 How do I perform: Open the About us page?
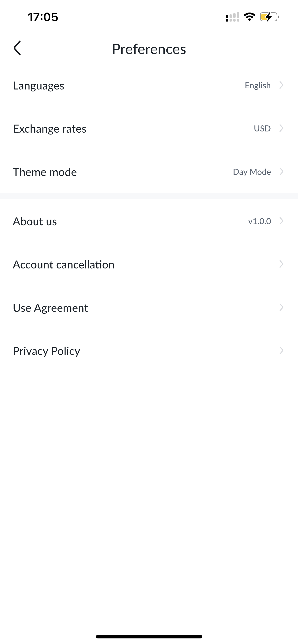click(x=149, y=221)
